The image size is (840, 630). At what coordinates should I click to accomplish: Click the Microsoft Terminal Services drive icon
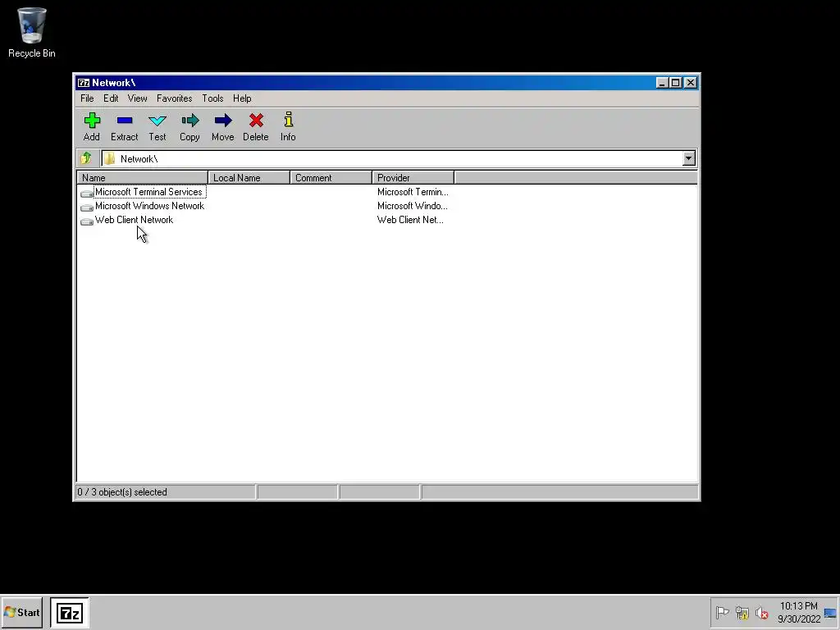[x=87, y=192]
